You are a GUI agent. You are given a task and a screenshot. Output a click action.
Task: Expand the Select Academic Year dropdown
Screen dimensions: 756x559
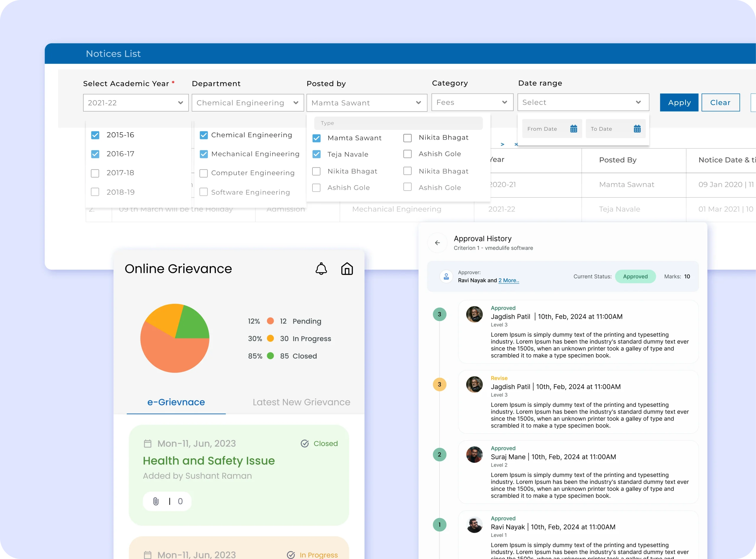136,103
